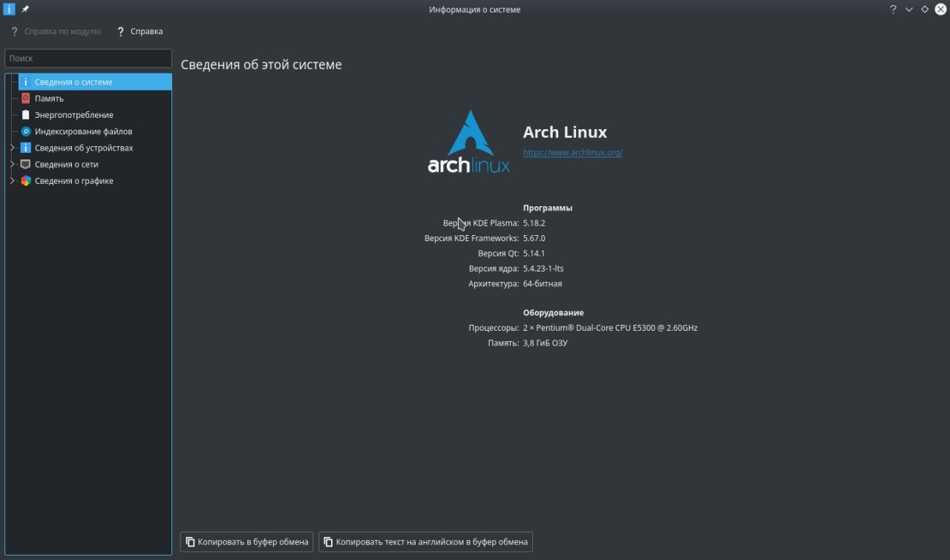Click the application icon in the title bar
This screenshot has width=950, height=560.
click(9, 9)
